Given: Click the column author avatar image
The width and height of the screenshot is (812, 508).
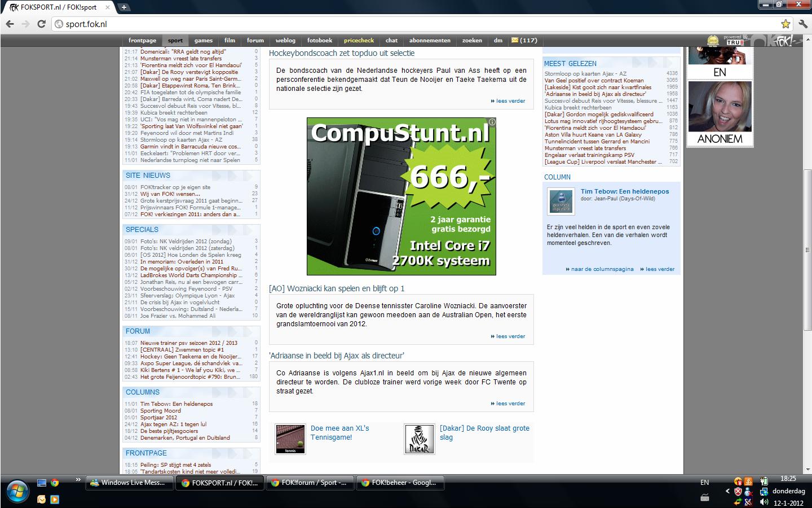Looking at the screenshot, I should [x=561, y=202].
